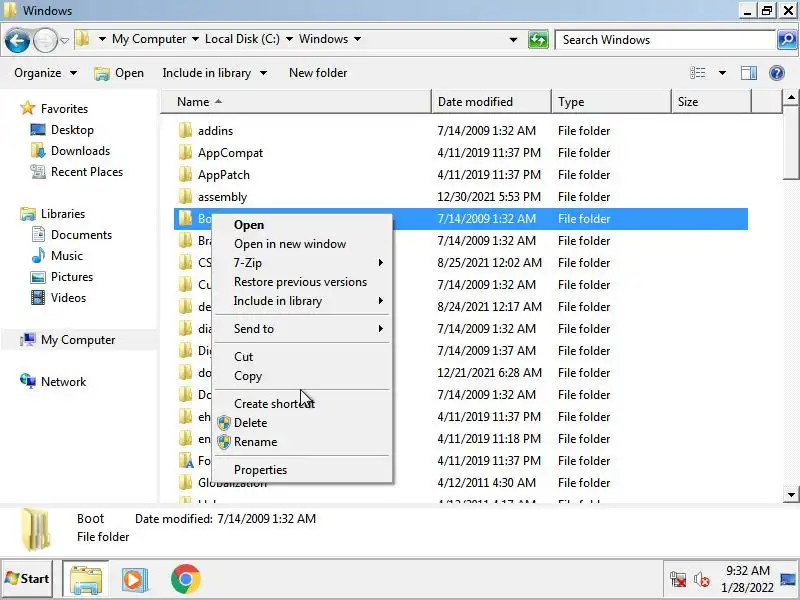Click Include in library in context menu
This screenshot has width=800, height=600.
[303, 301]
